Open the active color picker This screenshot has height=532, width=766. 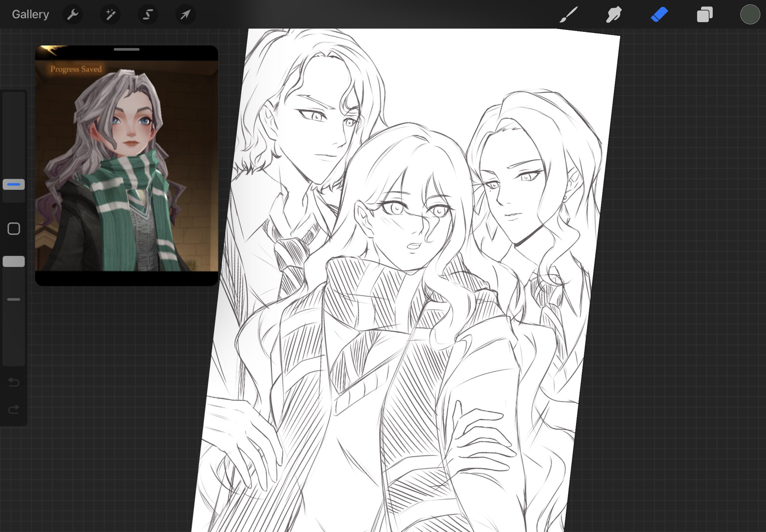pos(750,14)
